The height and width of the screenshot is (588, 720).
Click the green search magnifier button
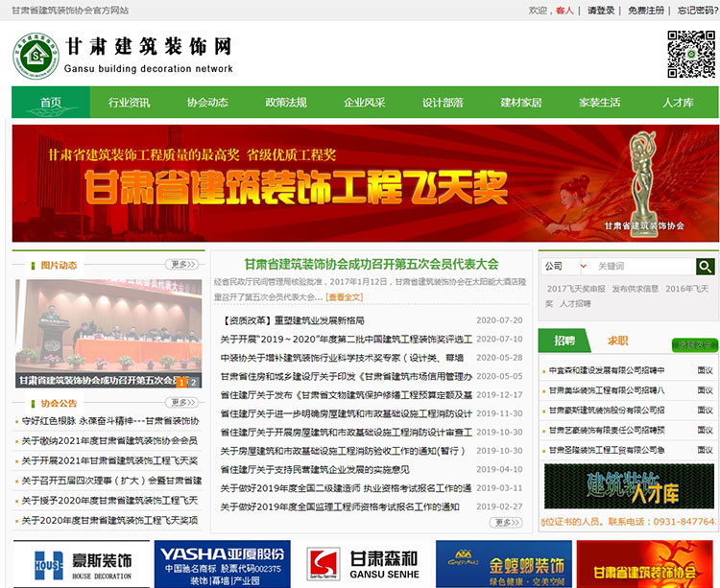[706, 267]
